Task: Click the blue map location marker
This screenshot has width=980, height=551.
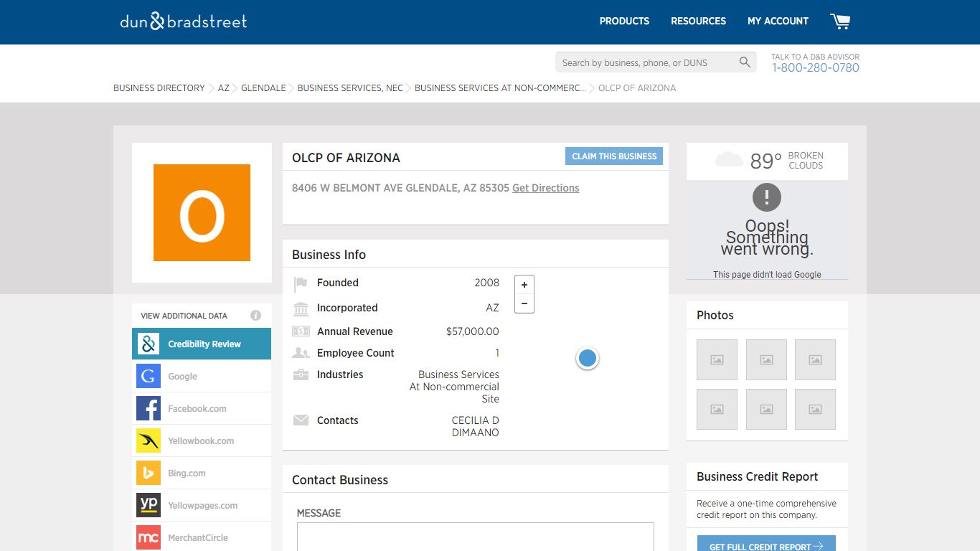Action: [x=588, y=358]
